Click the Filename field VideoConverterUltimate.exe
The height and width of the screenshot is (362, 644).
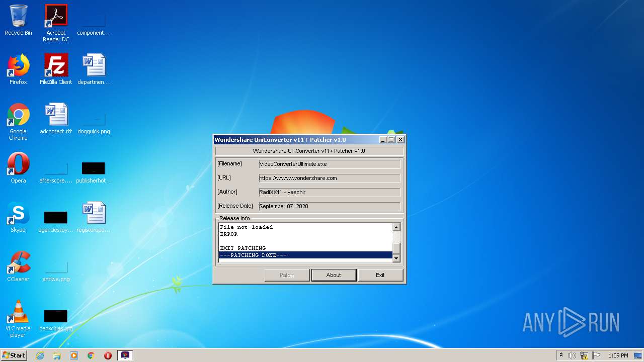tap(330, 164)
